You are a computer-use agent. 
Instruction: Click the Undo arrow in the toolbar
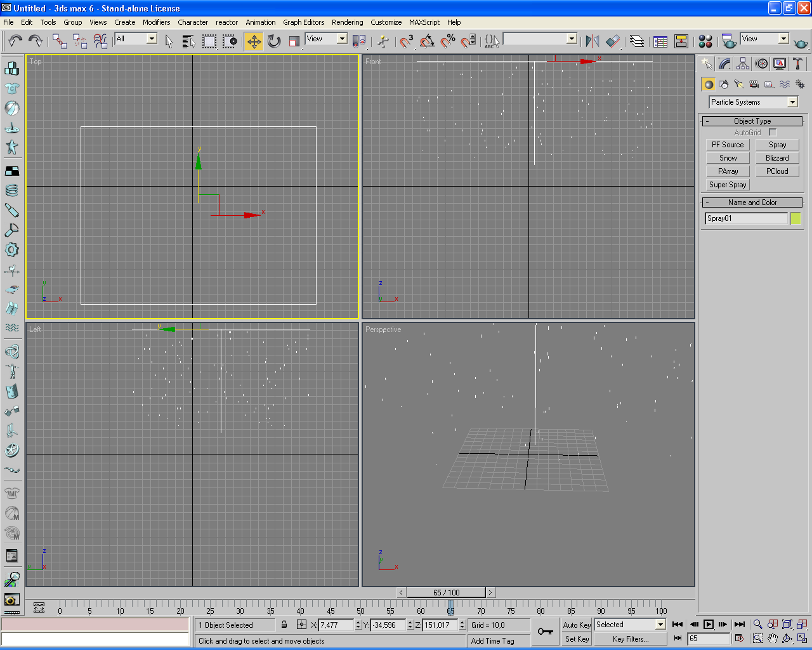point(15,41)
